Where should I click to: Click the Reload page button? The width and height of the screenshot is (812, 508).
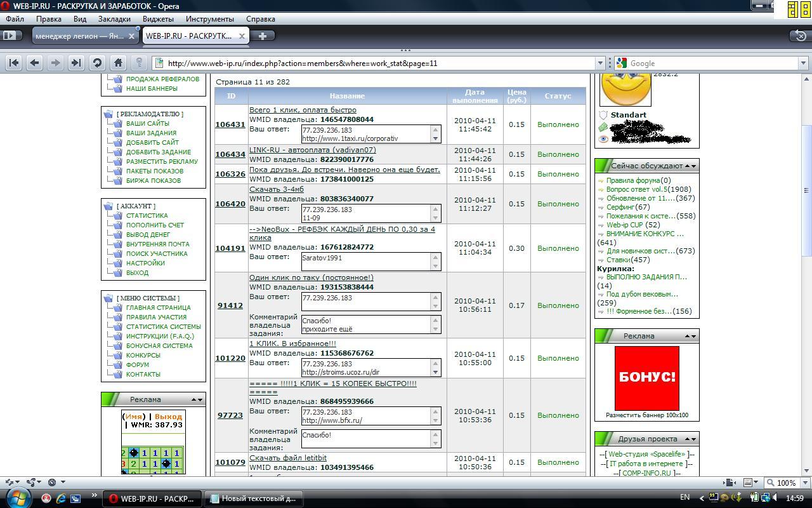[97, 63]
